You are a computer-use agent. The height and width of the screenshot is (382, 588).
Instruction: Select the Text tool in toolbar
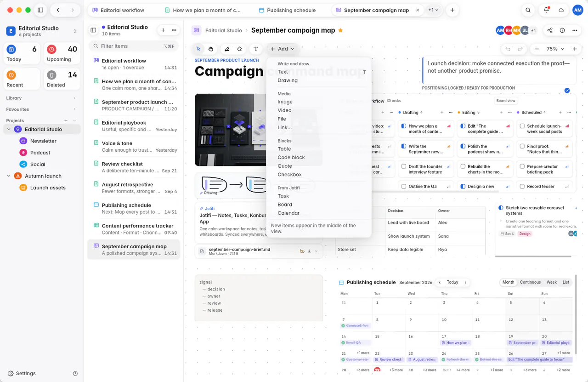pyautogui.click(x=256, y=49)
